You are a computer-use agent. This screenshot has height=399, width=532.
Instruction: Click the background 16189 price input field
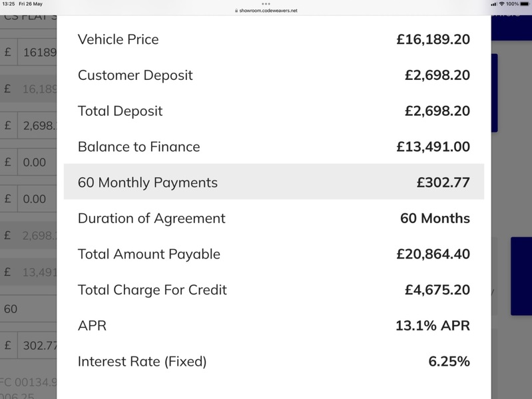37,52
